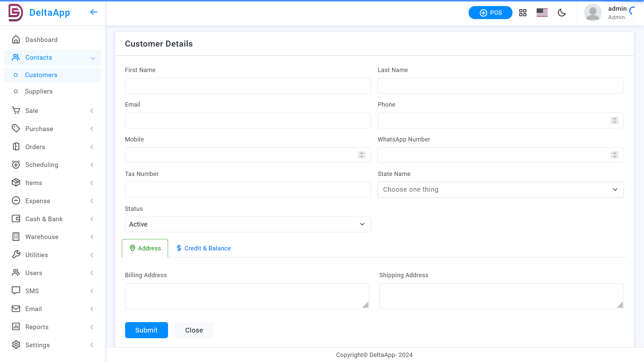Click the Submit button
The image size is (644, 362).
146,330
